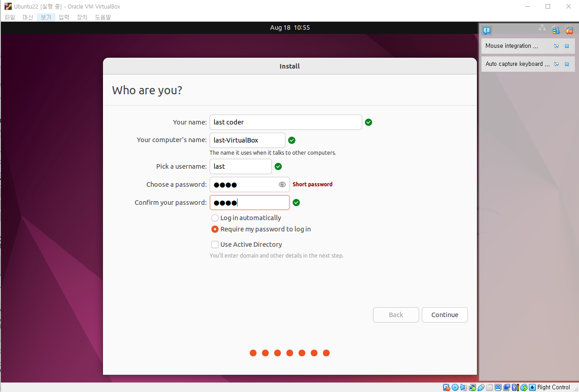Click the optical disk status icon
The height and width of the screenshot is (392, 579).
455,387
